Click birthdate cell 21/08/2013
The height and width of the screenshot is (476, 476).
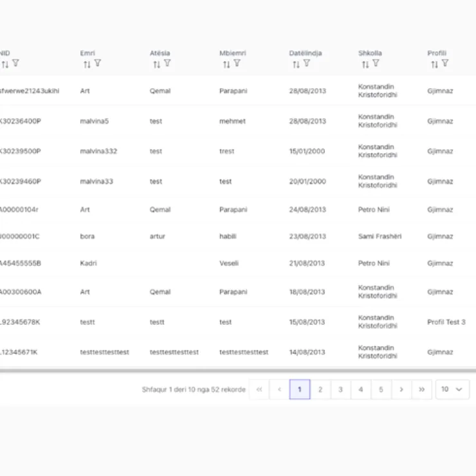(307, 263)
